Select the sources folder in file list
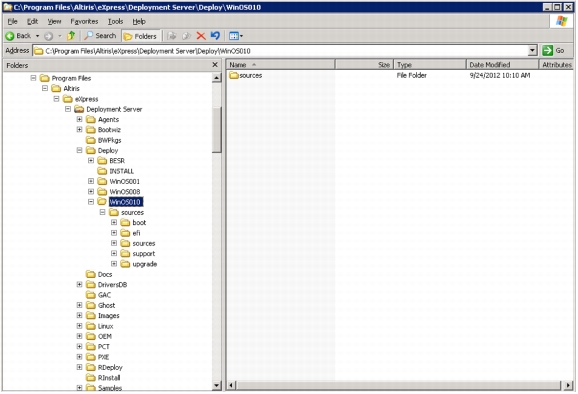This screenshot has height=394, width=578. click(x=246, y=75)
